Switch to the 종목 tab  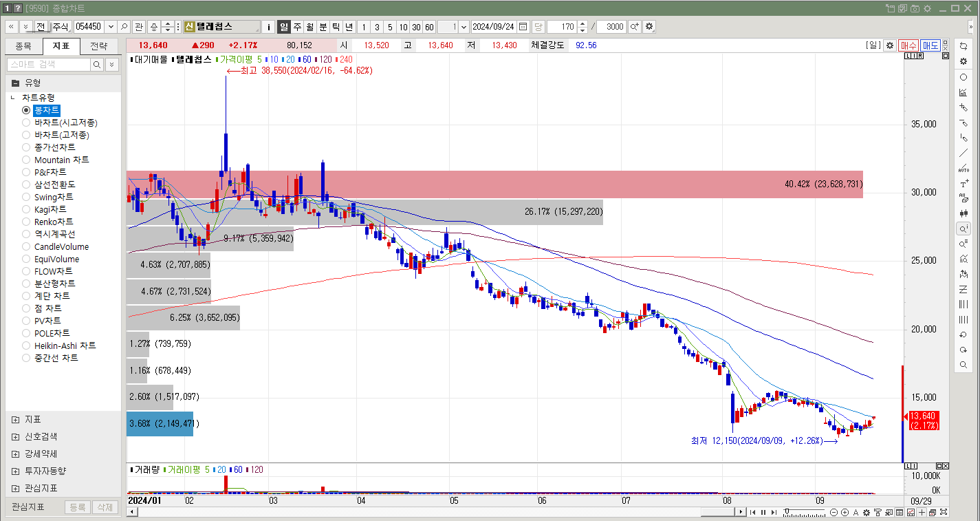pos(23,47)
